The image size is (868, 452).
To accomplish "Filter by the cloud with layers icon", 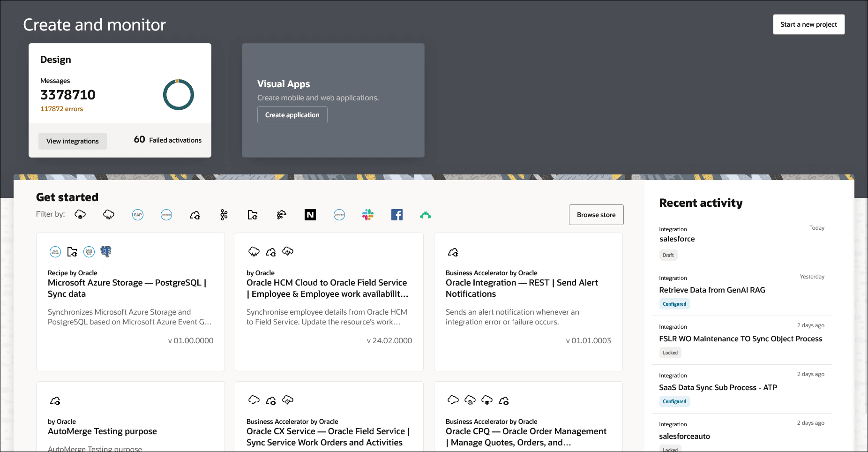I will tap(80, 215).
